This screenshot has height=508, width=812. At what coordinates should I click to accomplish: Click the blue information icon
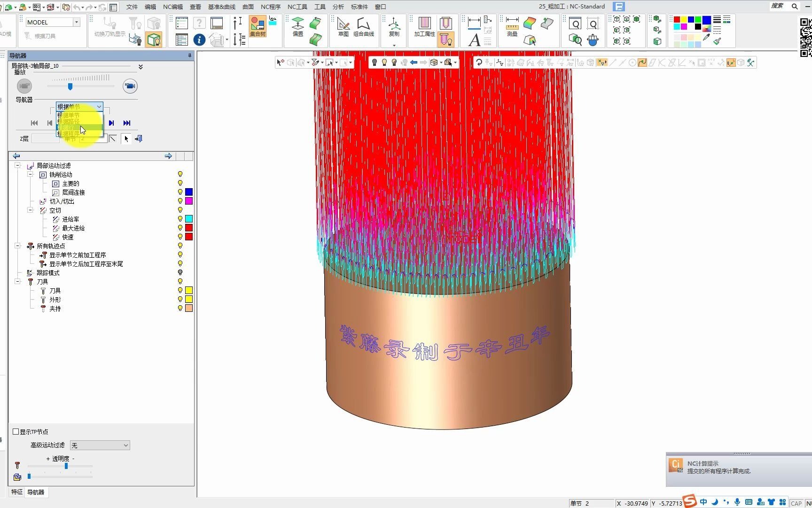(x=199, y=40)
